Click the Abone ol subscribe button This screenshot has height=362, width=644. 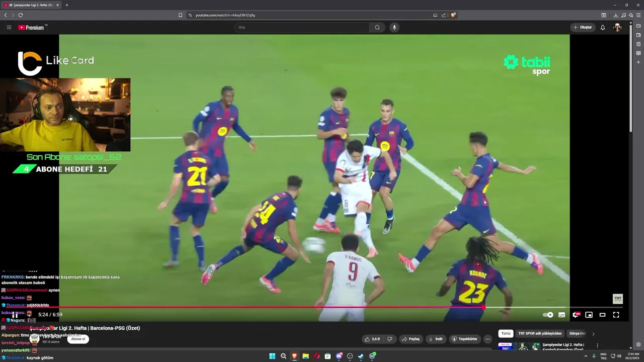78,339
